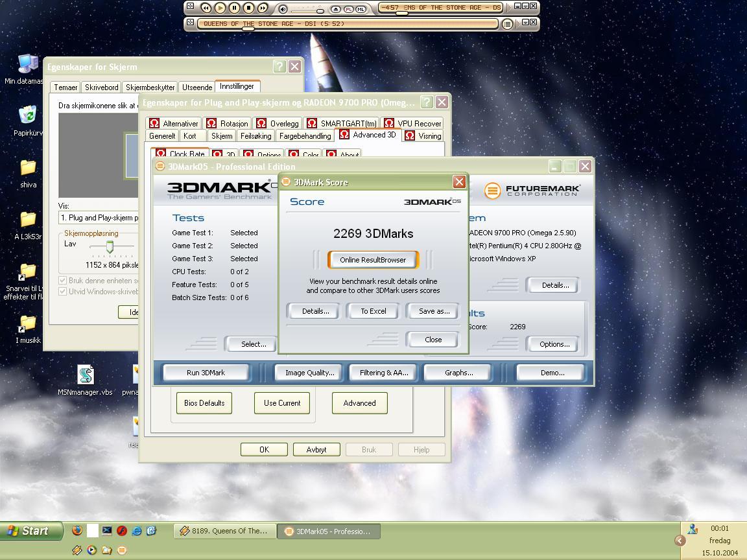Viewport: 747px width, 560px height.
Task: Open the Windows Start menu
Action: [31, 531]
